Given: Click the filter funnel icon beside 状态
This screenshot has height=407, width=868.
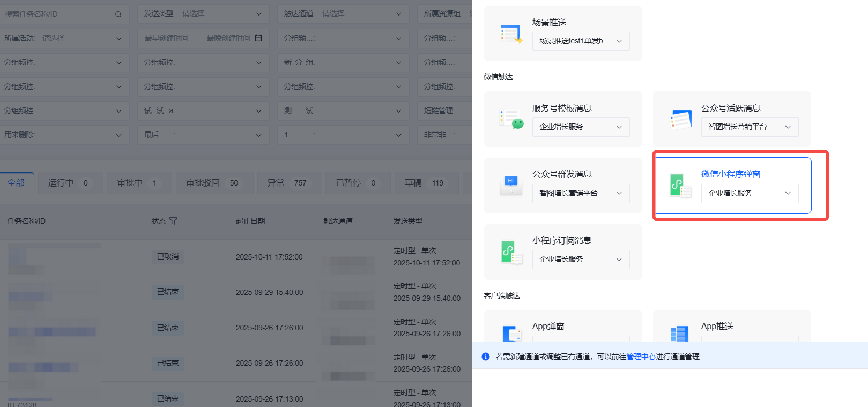Looking at the screenshot, I should point(173,221).
